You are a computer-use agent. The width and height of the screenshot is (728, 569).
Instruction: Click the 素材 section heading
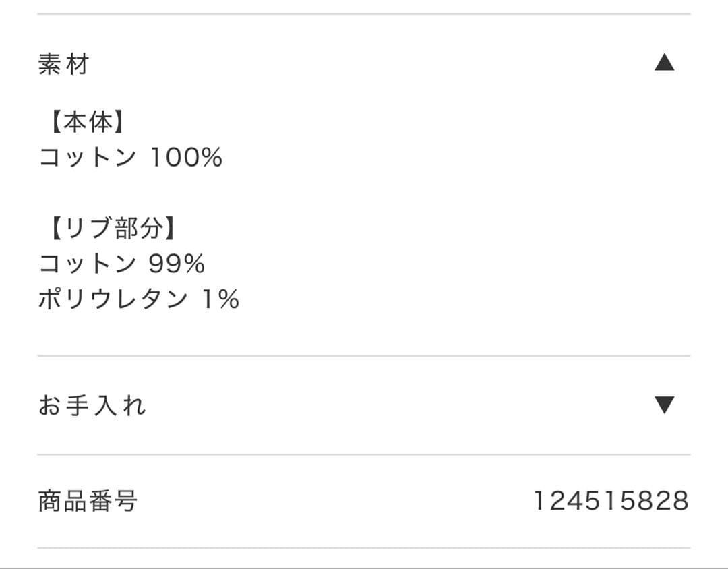click(x=64, y=65)
